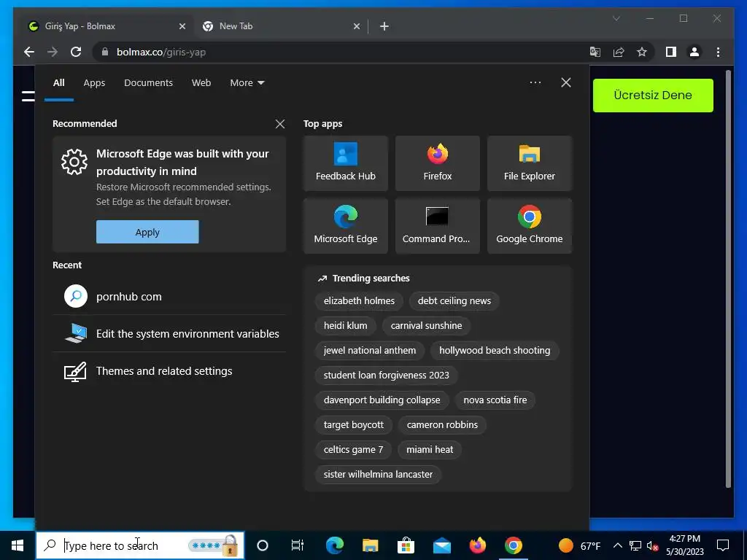Viewport: 747px width, 560px height.
Task: Click the Apply button for Edge settings
Action: point(147,232)
